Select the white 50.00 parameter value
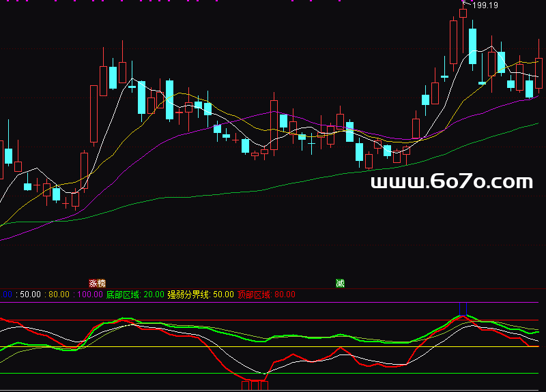 click(29, 295)
